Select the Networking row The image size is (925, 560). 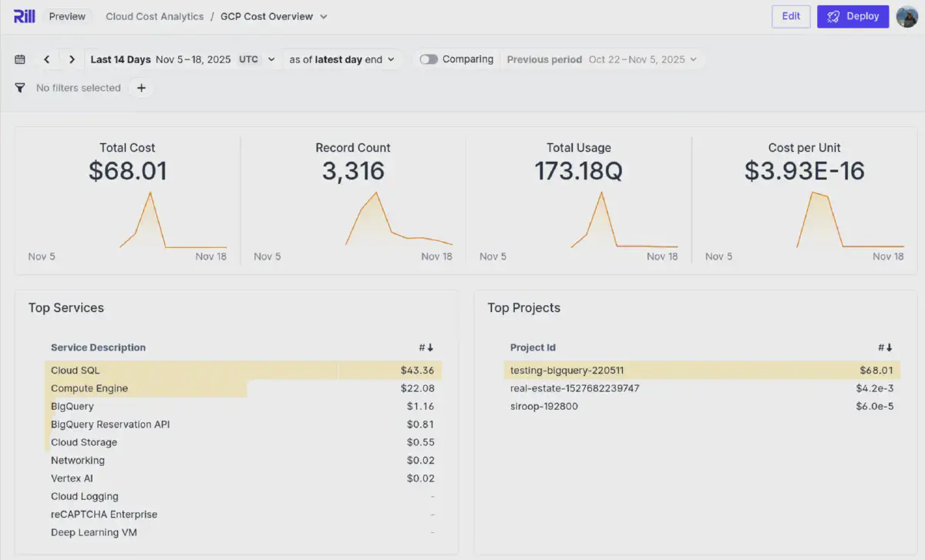coord(243,461)
